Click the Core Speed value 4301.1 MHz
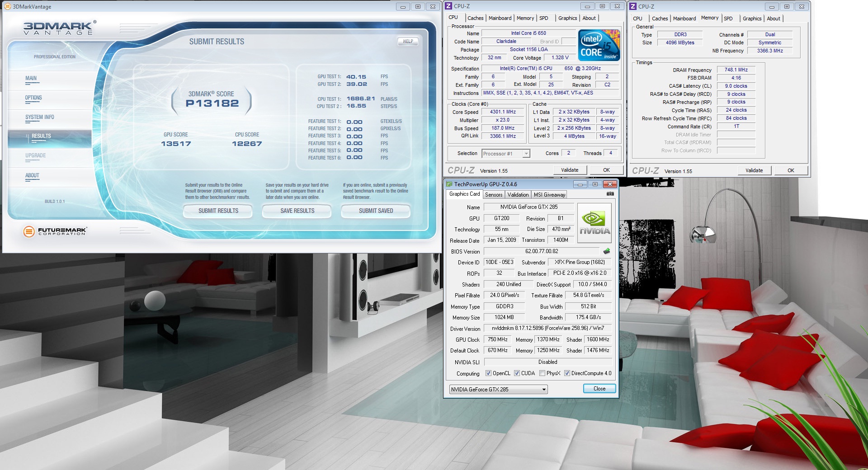Image resolution: width=868 pixels, height=470 pixels. click(503, 112)
